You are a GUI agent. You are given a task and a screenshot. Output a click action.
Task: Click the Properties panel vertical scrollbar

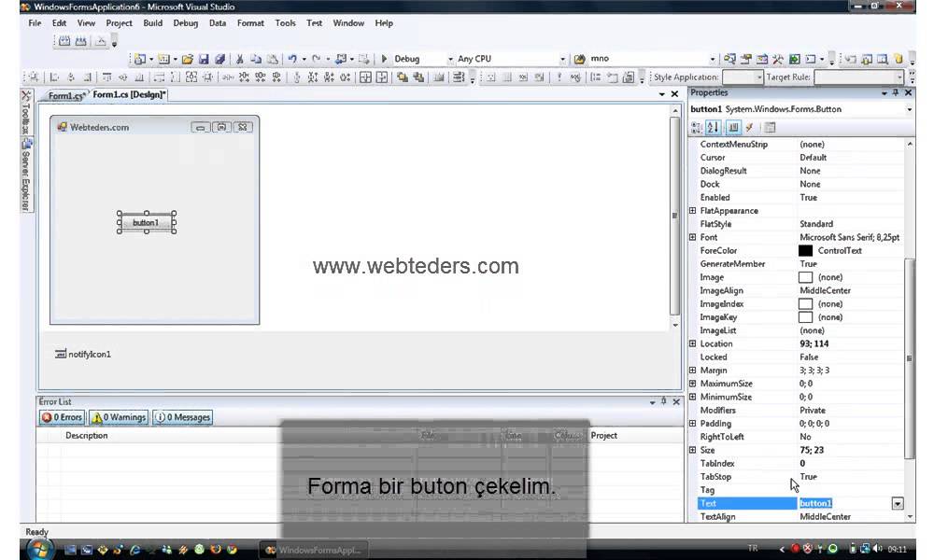(x=910, y=358)
